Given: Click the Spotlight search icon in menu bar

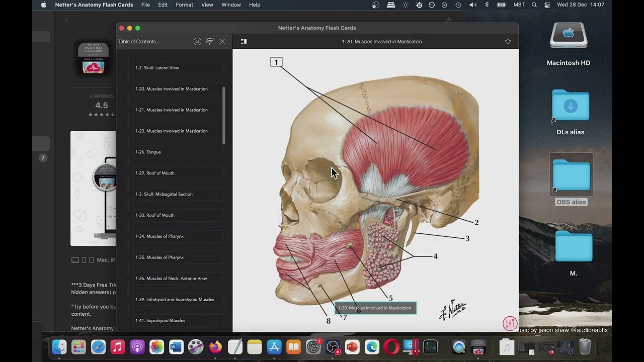Looking at the screenshot, I should pyautogui.click(x=534, y=5).
